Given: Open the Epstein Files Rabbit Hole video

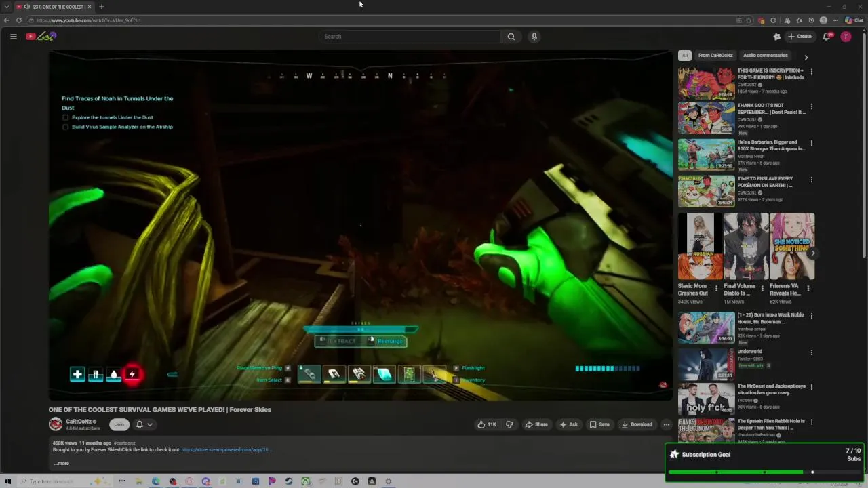Looking at the screenshot, I should click(x=707, y=430).
